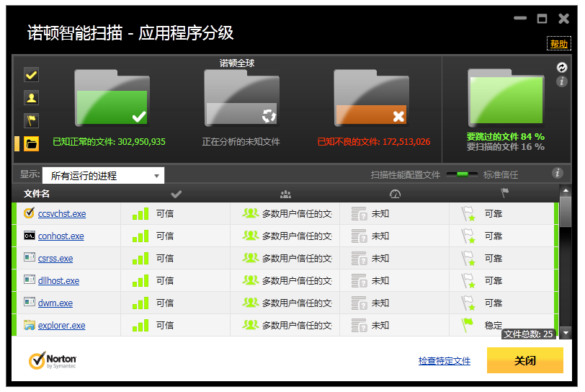Click the info icon beside 标准信任
Screen dimensions: 585x392
tap(558, 173)
